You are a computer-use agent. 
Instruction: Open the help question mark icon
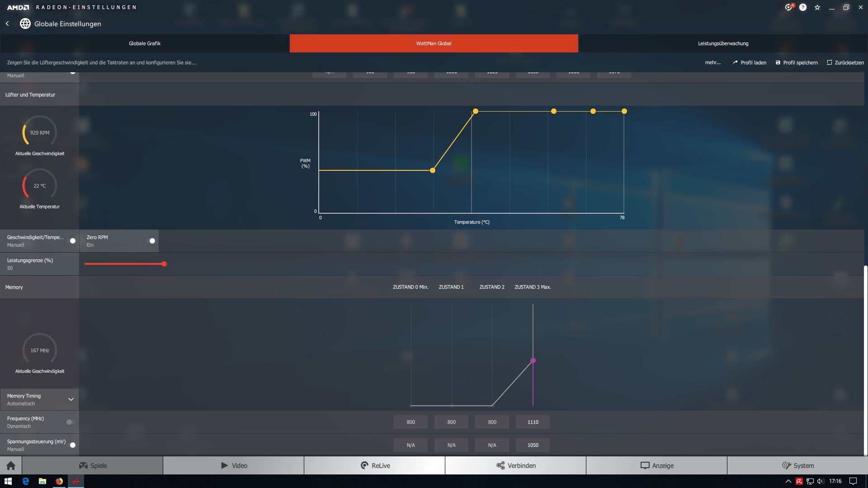coord(803,7)
